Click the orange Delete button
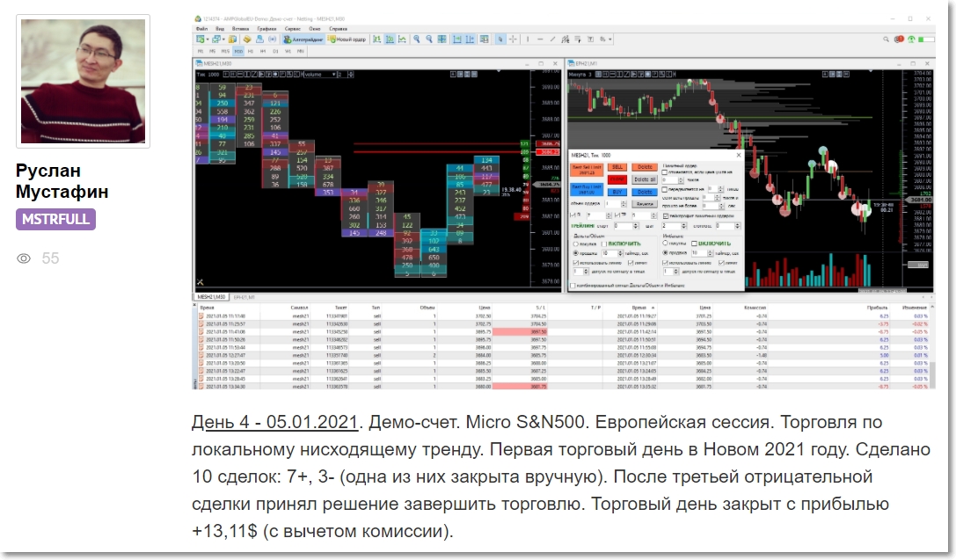Image resolution: width=956 pixels, height=560 pixels. pos(645,167)
